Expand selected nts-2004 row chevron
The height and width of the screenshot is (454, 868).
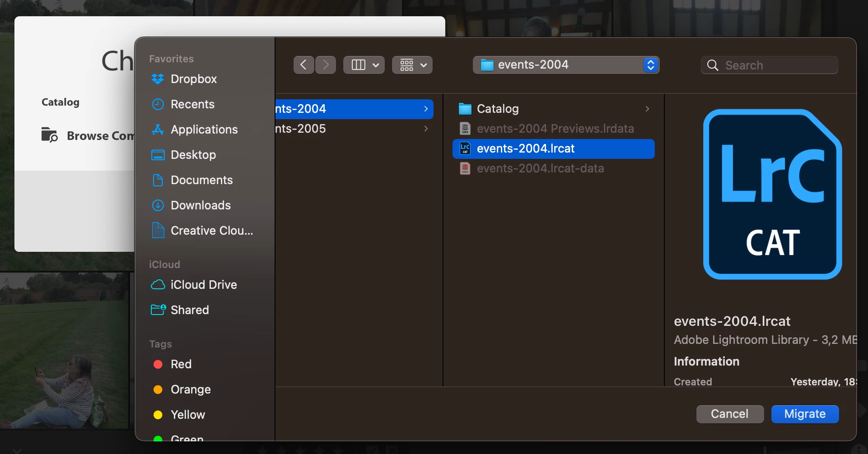click(x=426, y=109)
